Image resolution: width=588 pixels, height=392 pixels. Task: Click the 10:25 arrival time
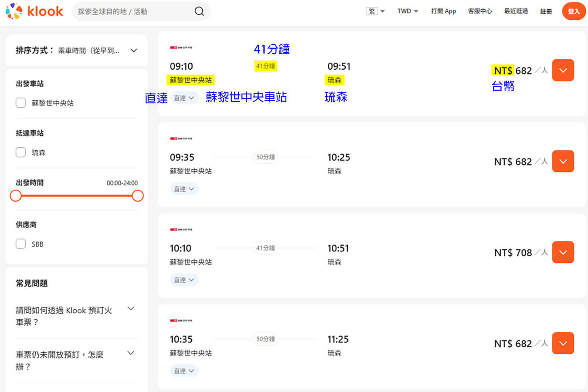click(339, 157)
